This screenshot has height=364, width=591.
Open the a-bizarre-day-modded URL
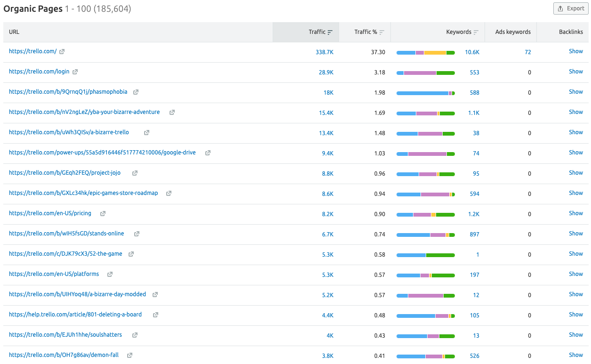click(x=77, y=294)
